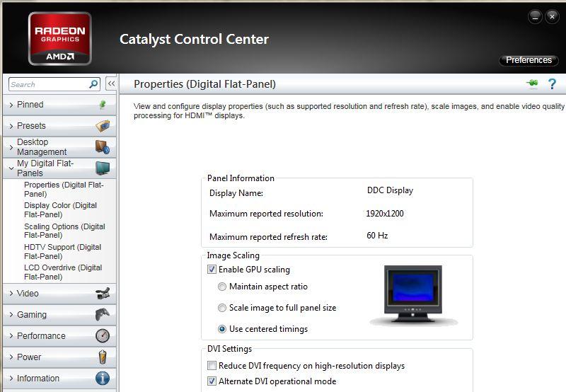566x392 pixels.
Task: Open help via question mark icon
Action: click(x=552, y=84)
